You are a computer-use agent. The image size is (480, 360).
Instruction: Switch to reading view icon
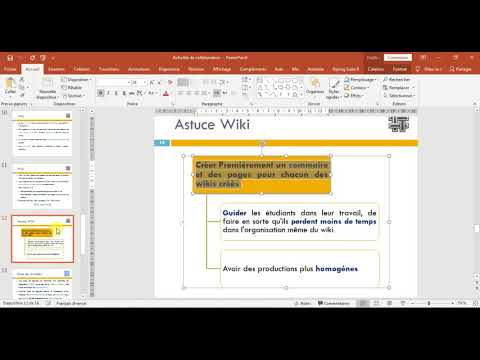389,303
